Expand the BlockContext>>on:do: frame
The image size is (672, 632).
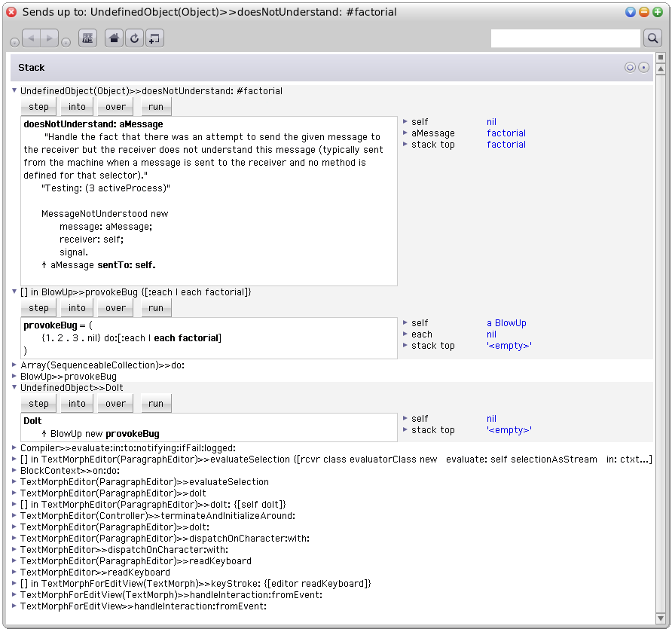pyautogui.click(x=14, y=470)
